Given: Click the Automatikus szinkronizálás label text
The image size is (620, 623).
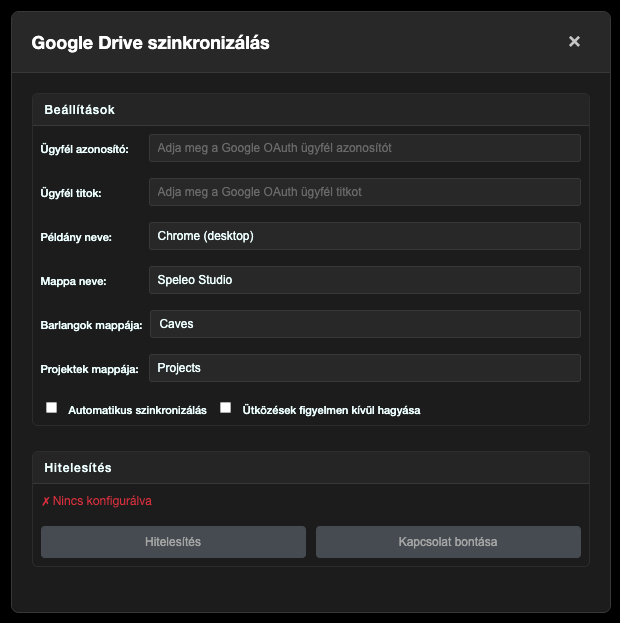Looking at the screenshot, I should (137, 410).
